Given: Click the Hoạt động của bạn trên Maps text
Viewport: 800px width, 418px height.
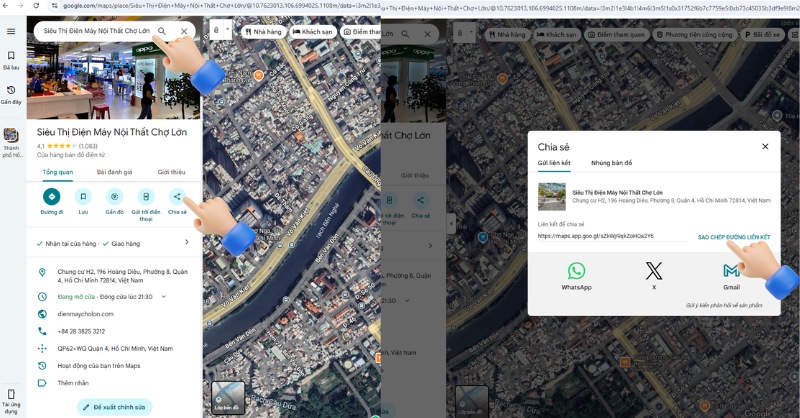Looking at the screenshot, I should (98, 366).
